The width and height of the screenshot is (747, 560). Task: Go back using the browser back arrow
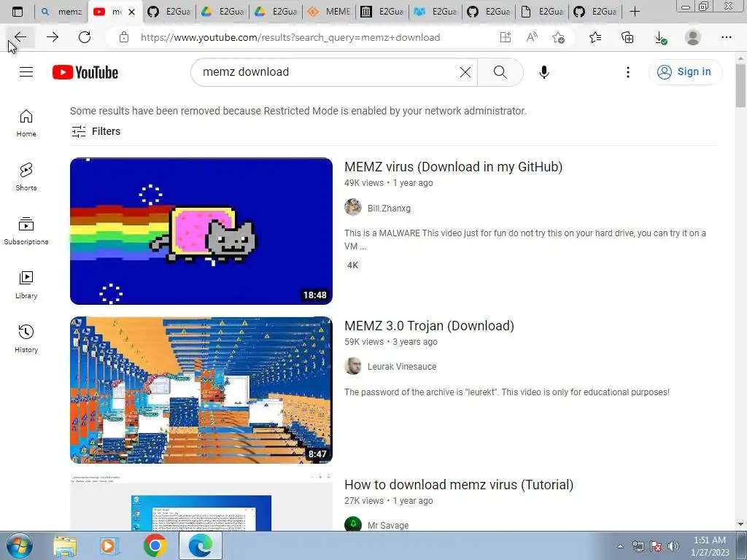[x=20, y=37]
